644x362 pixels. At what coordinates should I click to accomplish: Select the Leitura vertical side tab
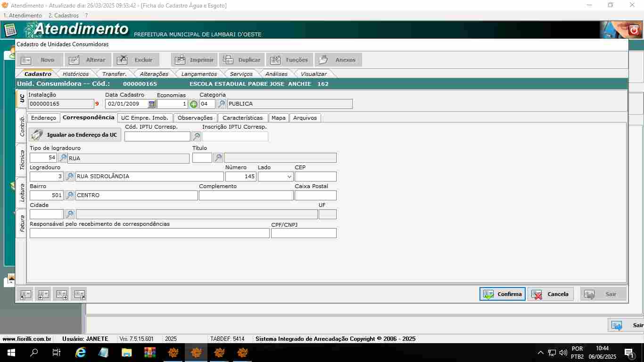[x=22, y=193]
